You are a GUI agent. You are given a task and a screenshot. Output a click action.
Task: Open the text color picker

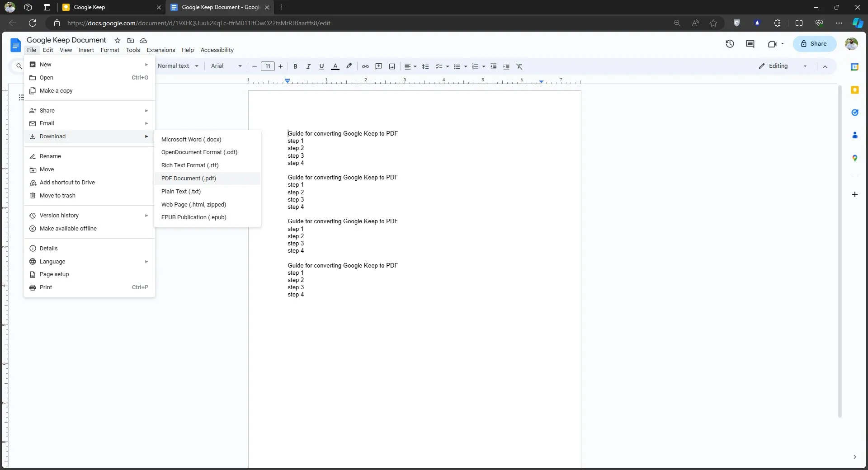click(335, 66)
